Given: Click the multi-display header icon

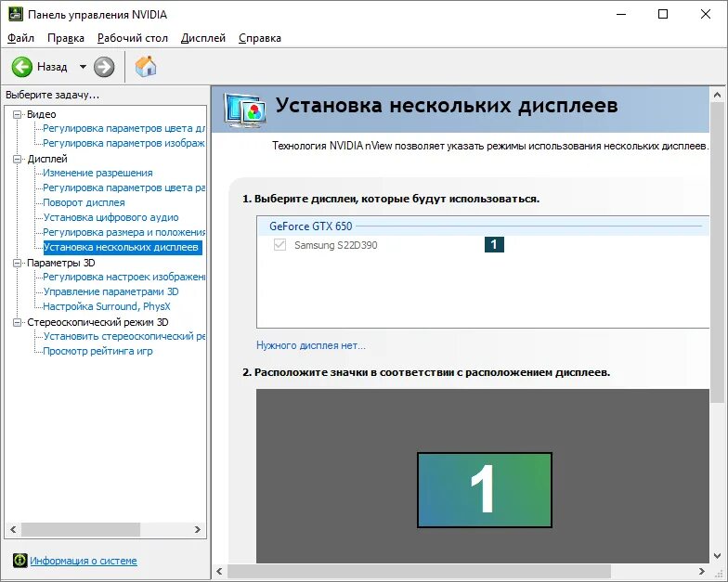Looking at the screenshot, I should tap(244, 110).
